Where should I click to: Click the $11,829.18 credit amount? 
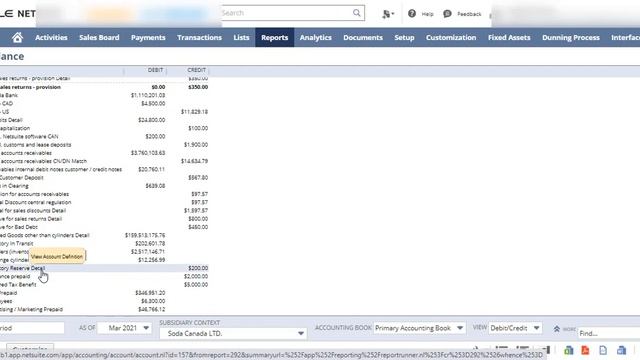click(x=194, y=111)
